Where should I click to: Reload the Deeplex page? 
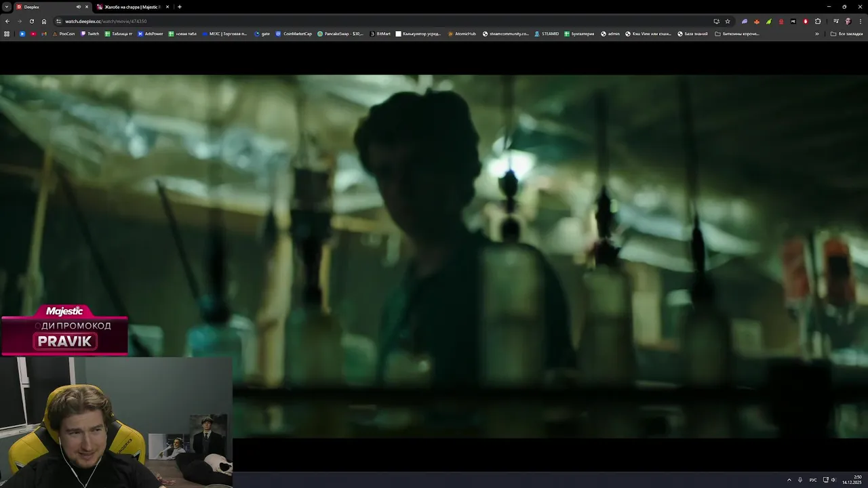(x=31, y=21)
